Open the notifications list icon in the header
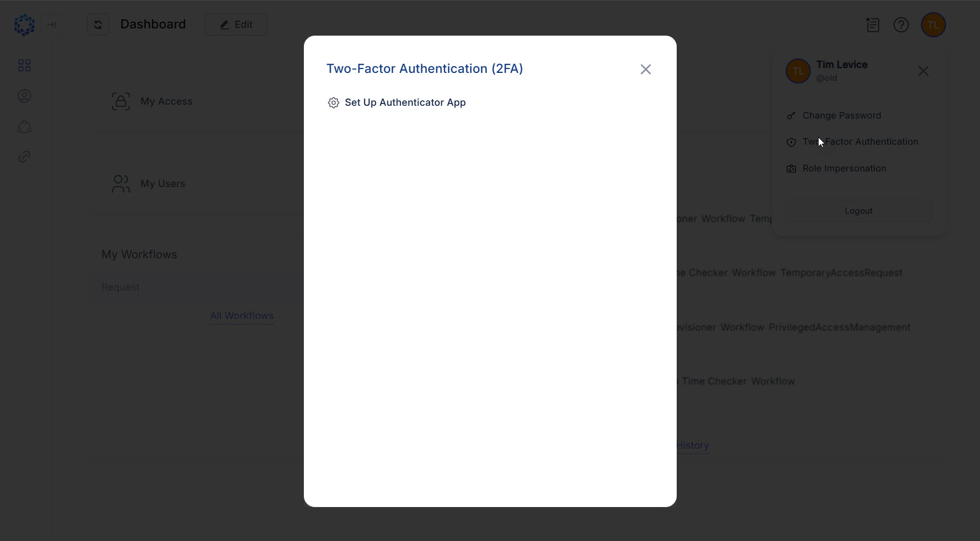Image resolution: width=980 pixels, height=541 pixels. (x=873, y=24)
